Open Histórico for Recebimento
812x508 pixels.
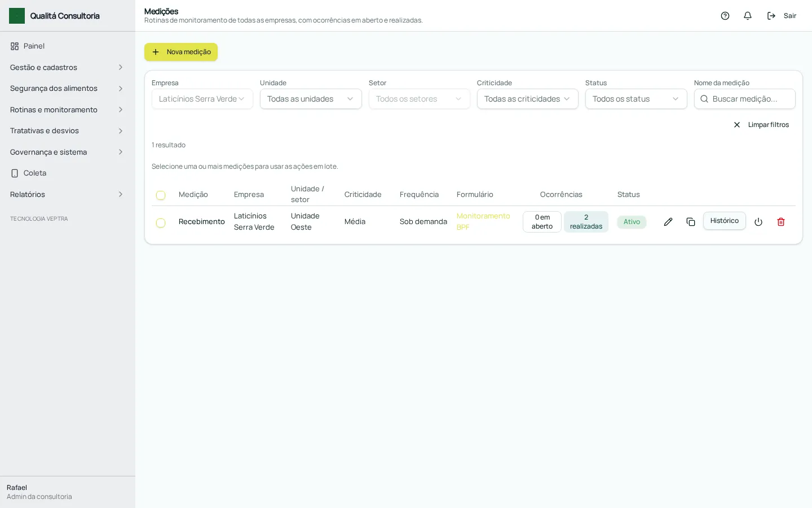pos(725,221)
